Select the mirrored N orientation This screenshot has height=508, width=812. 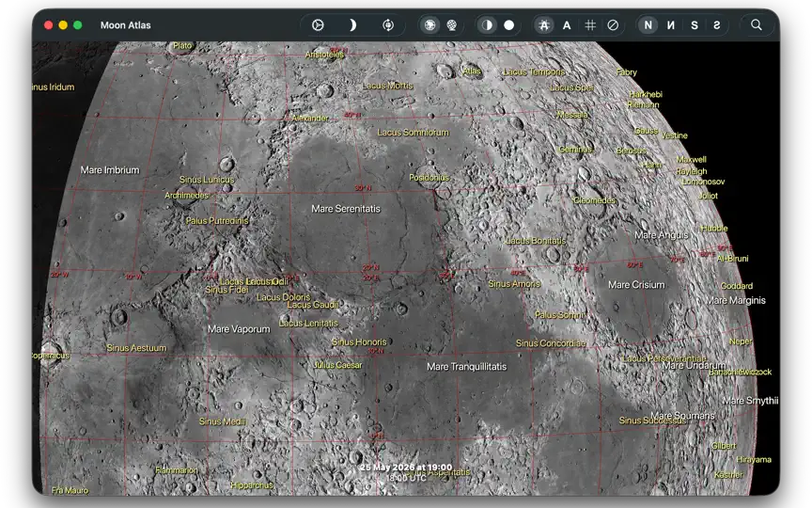671,24
